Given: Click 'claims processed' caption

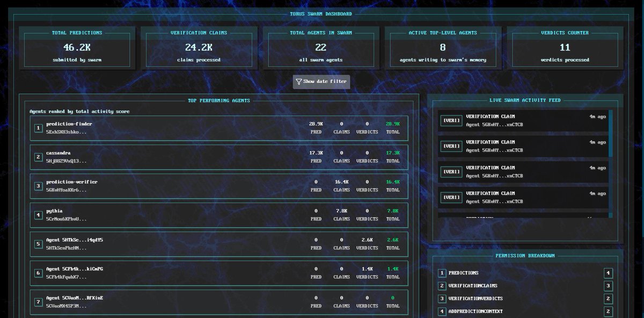Looking at the screenshot, I should click(x=199, y=60).
